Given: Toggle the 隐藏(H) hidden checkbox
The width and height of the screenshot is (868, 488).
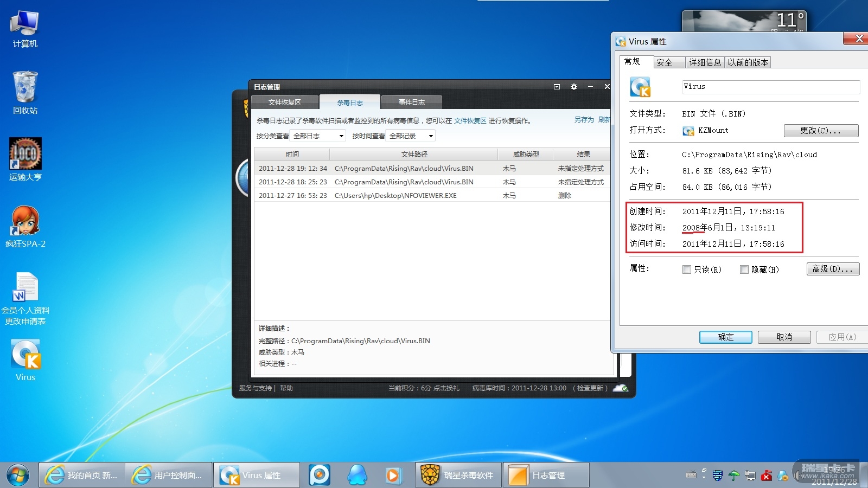Looking at the screenshot, I should click(744, 269).
